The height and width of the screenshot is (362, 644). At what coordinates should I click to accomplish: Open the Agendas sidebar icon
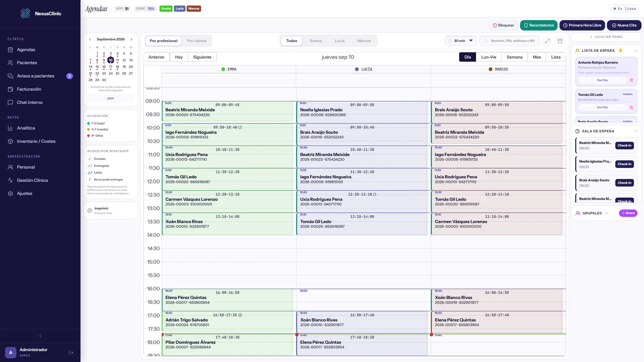pos(10,50)
